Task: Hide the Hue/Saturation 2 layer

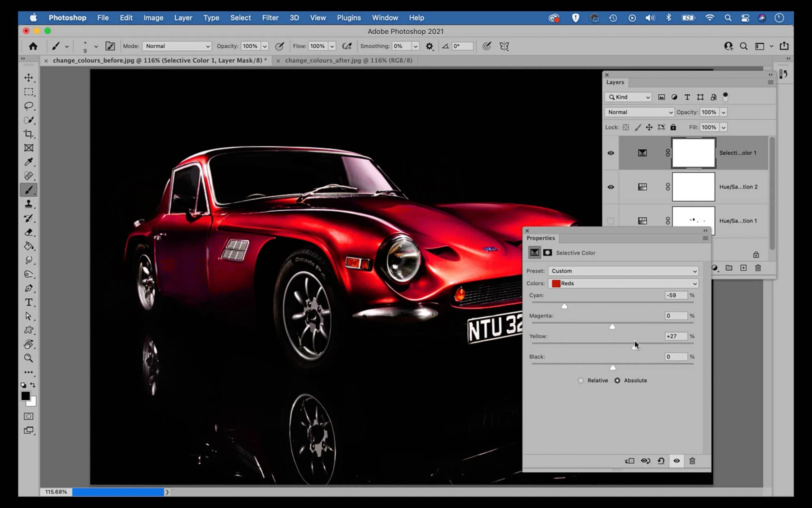Action: coord(611,187)
